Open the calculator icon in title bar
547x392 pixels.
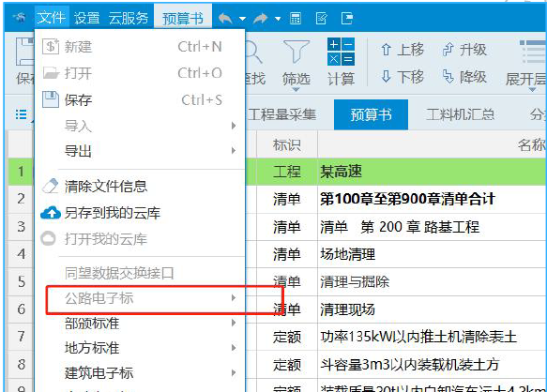point(296,18)
